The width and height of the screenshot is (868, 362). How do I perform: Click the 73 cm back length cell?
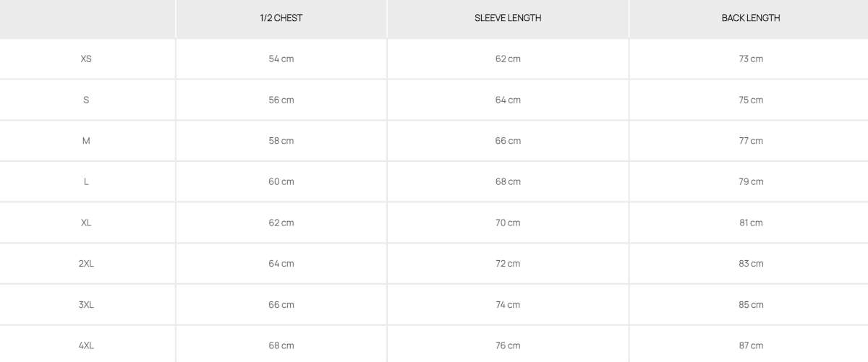coord(751,59)
